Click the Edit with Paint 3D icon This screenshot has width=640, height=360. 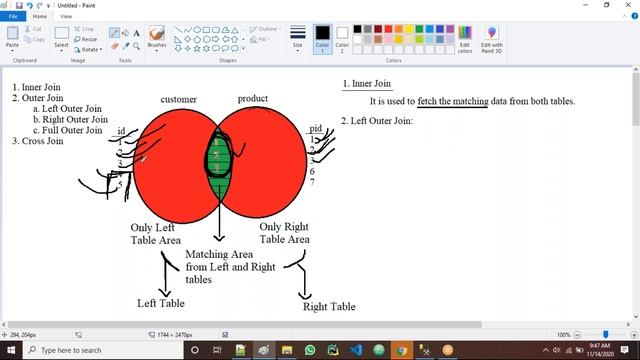[492, 39]
